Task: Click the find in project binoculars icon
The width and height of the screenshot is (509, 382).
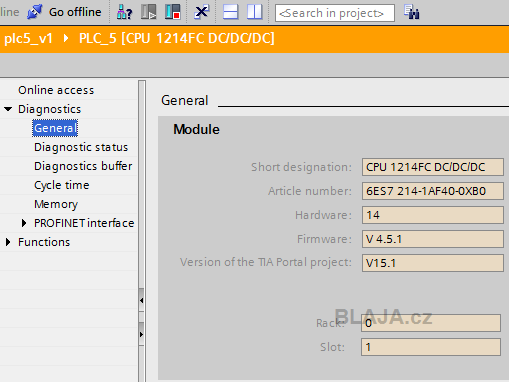Action: click(x=412, y=12)
